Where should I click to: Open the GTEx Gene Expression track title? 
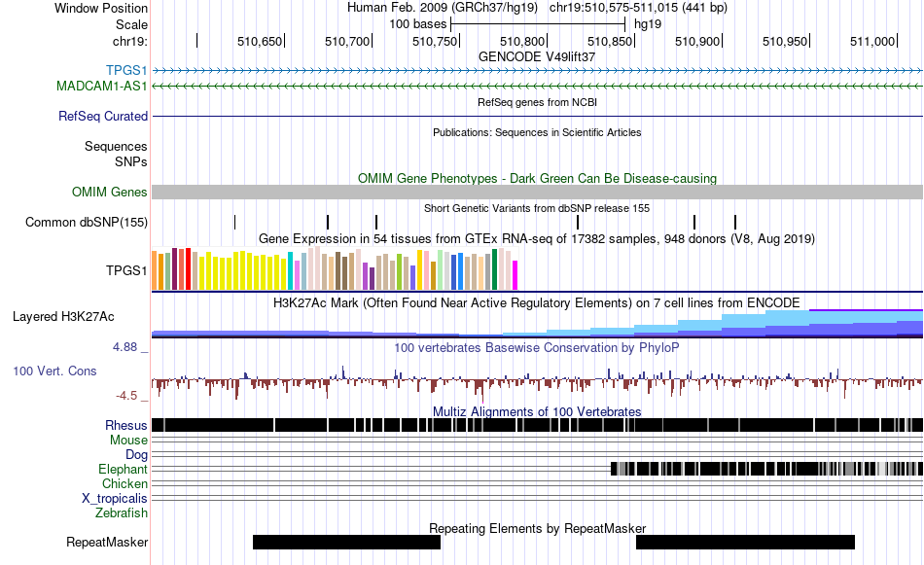pyautogui.click(x=537, y=238)
